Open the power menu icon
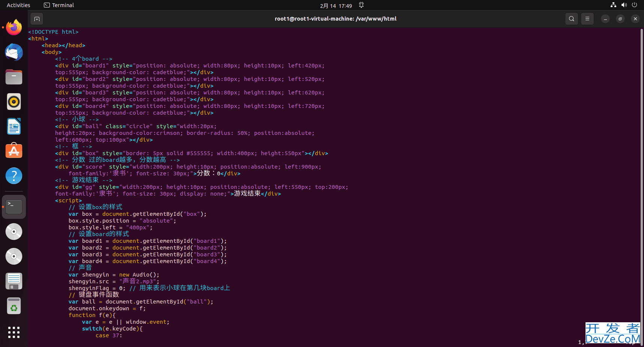 click(634, 5)
